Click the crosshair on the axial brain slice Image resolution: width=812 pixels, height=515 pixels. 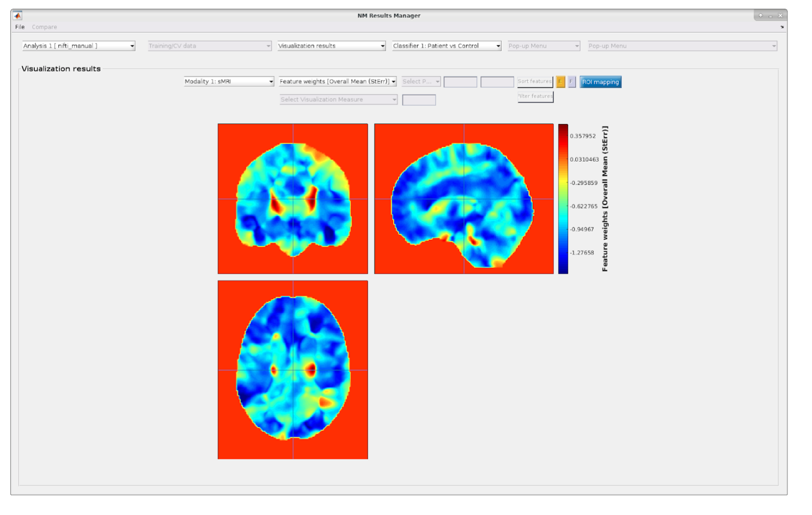click(293, 370)
